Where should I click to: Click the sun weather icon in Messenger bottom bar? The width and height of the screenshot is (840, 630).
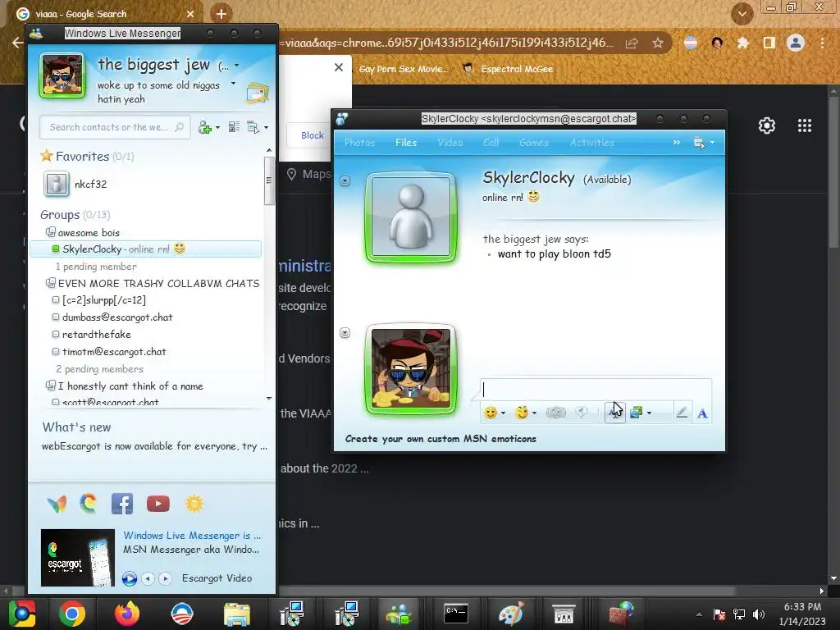(194, 504)
